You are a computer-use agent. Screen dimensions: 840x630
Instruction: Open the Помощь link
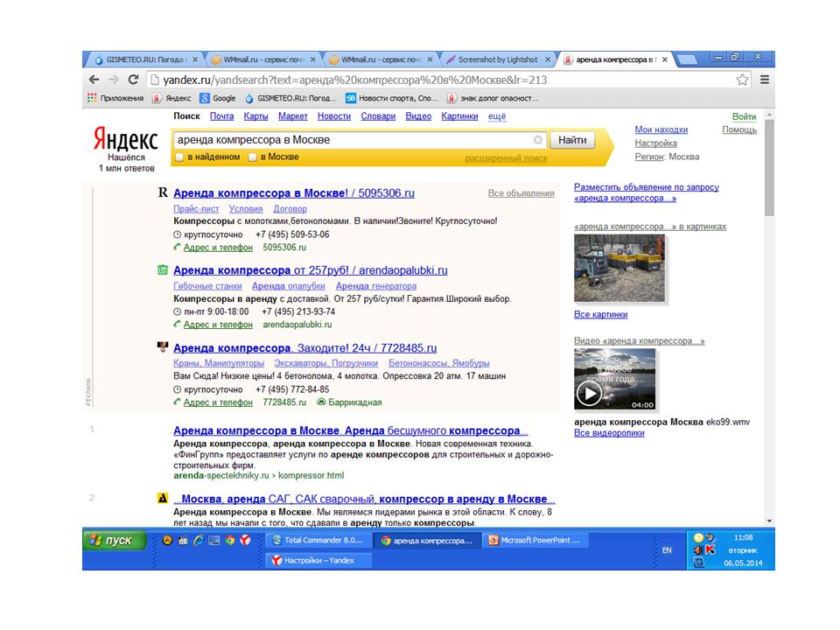[x=739, y=129]
